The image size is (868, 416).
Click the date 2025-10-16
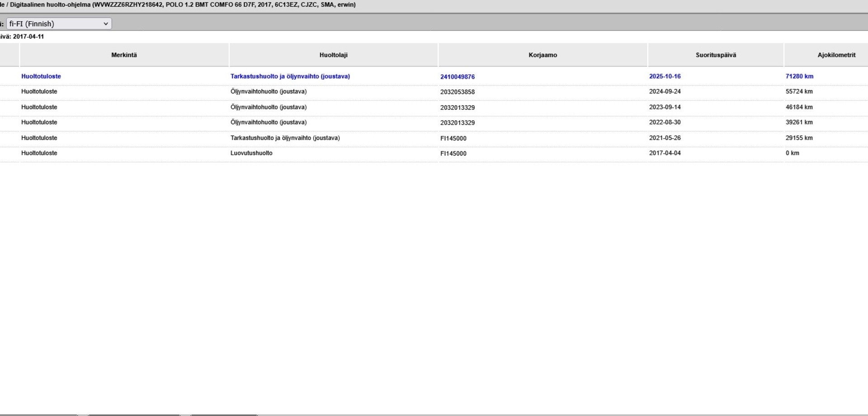tap(665, 76)
